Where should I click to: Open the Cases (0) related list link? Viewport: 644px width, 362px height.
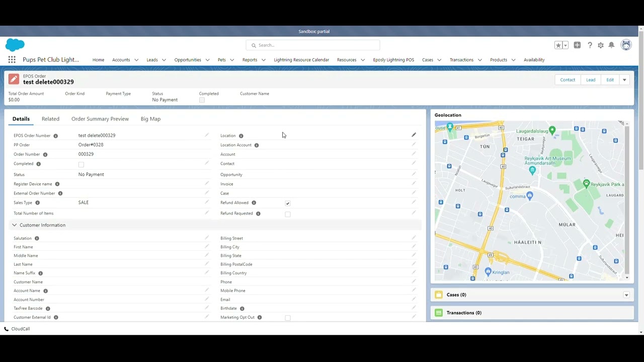pos(456,295)
